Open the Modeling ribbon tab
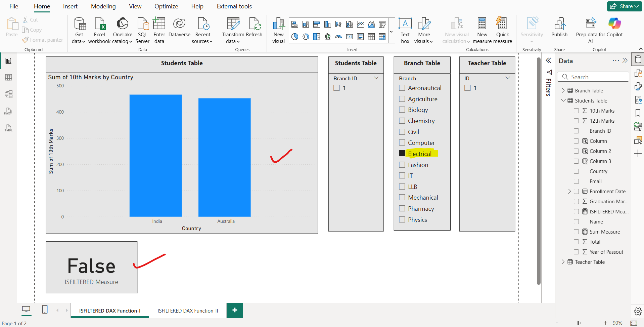644x327 pixels. tap(103, 6)
